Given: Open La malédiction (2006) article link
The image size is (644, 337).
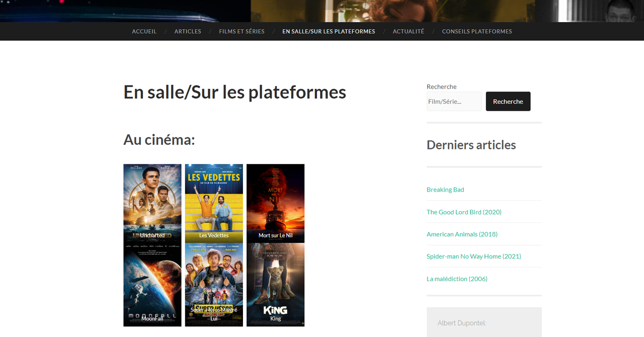Looking at the screenshot, I should 457,279.
